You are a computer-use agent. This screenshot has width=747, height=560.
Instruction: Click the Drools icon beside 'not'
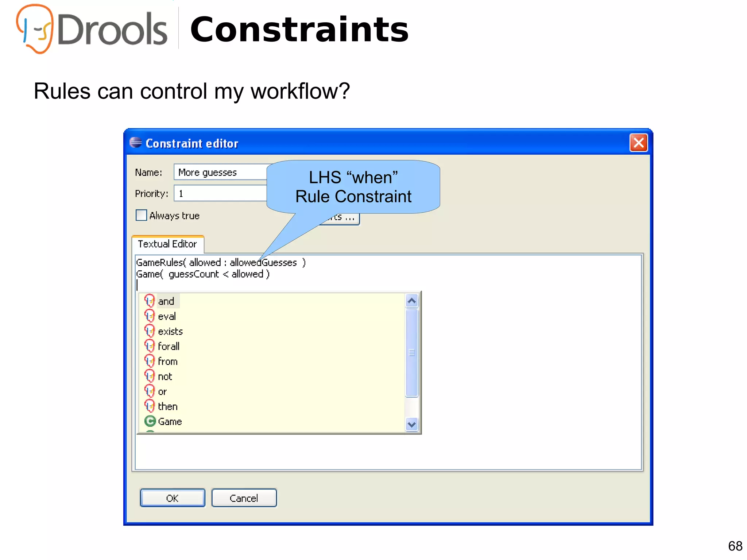click(150, 376)
